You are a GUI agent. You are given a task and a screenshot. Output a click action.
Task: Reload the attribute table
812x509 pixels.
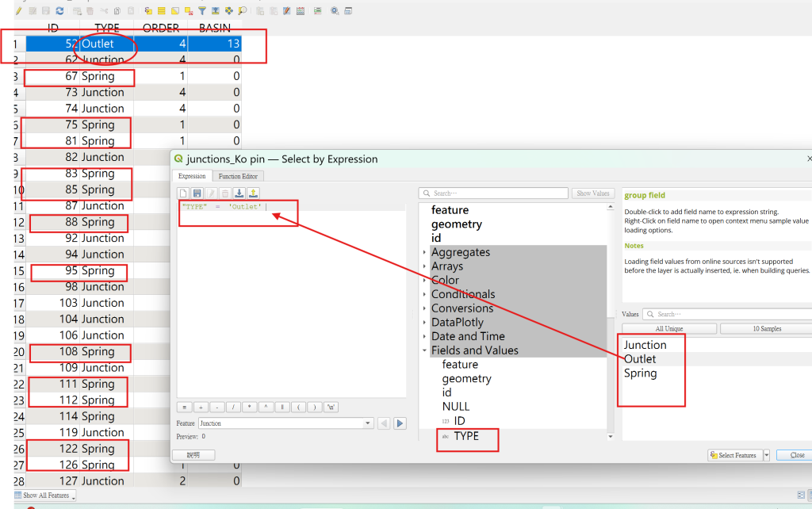coord(59,11)
